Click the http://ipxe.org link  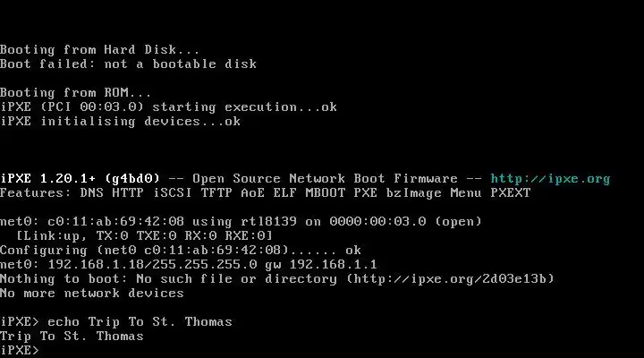pyautogui.click(x=550, y=179)
